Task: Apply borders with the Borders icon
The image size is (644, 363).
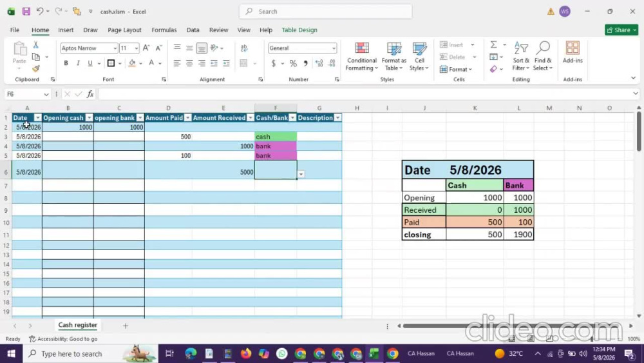Action: click(x=111, y=63)
